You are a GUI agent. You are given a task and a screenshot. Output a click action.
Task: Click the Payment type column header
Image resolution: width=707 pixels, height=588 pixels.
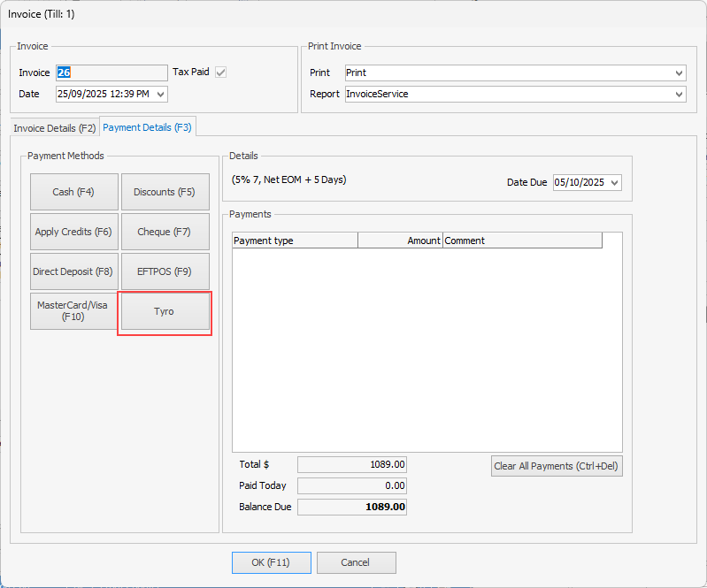tap(295, 241)
